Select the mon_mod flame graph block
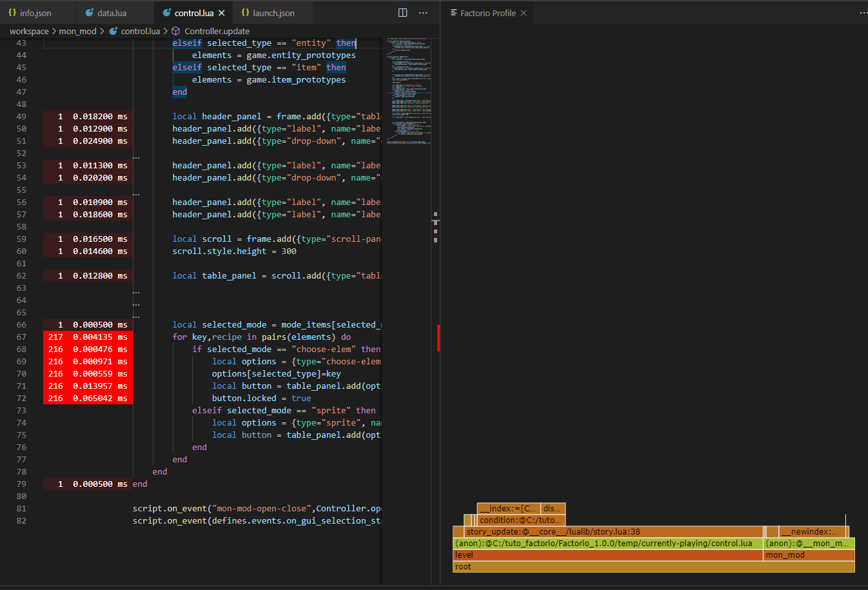This screenshot has height=590, width=868. pos(809,555)
